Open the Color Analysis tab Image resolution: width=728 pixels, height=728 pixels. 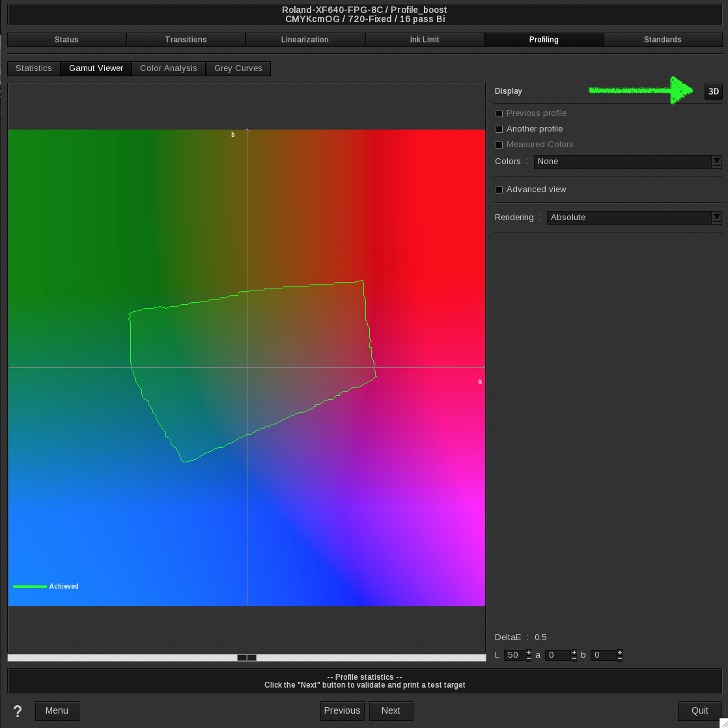click(x=168, y=68)
